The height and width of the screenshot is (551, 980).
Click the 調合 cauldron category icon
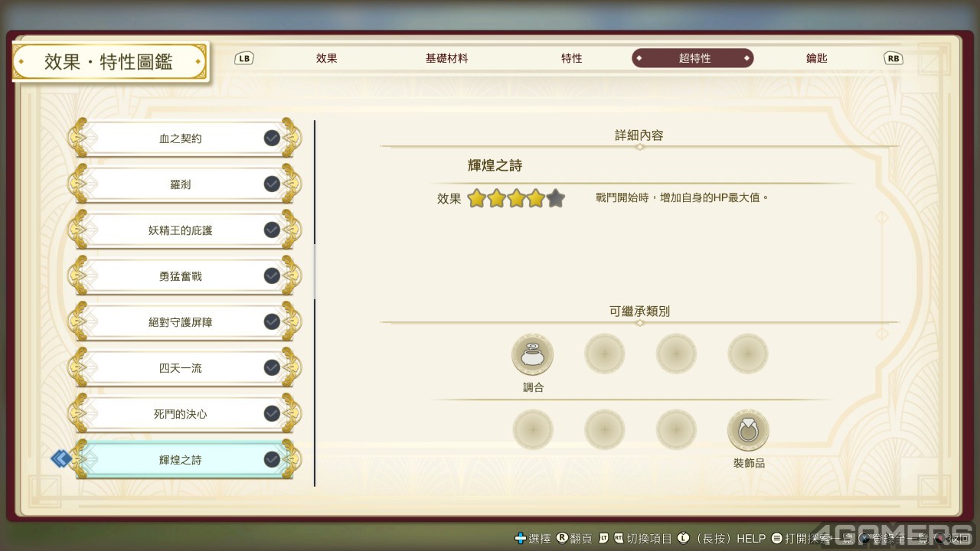(532, 354)
